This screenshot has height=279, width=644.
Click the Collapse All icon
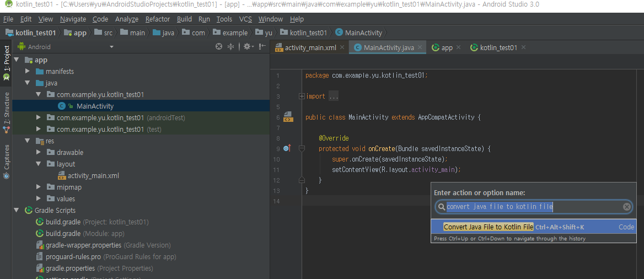tap(231, 47)
